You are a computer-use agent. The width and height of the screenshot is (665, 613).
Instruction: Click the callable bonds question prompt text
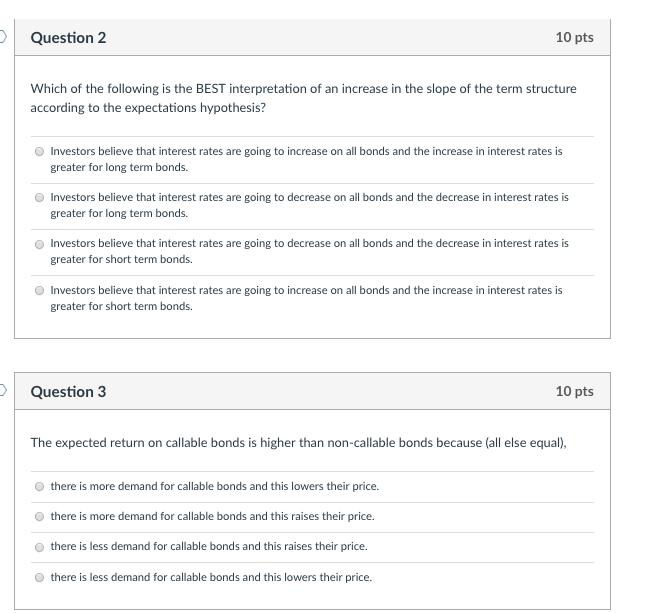(298, 442)
